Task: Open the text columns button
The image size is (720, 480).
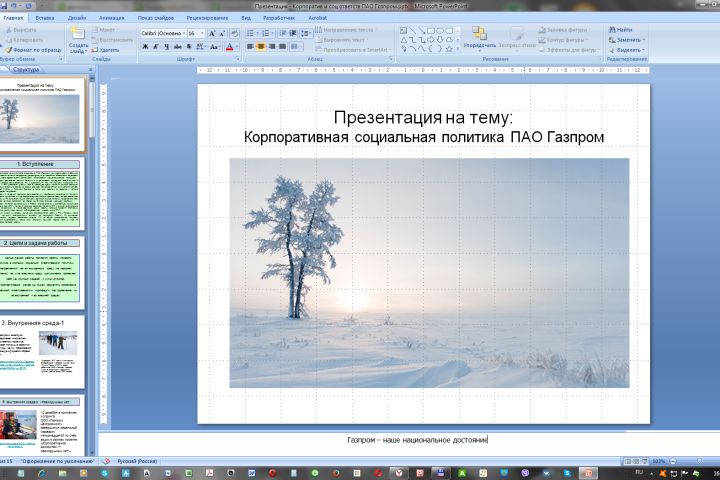Action: (x=296, y=47)
